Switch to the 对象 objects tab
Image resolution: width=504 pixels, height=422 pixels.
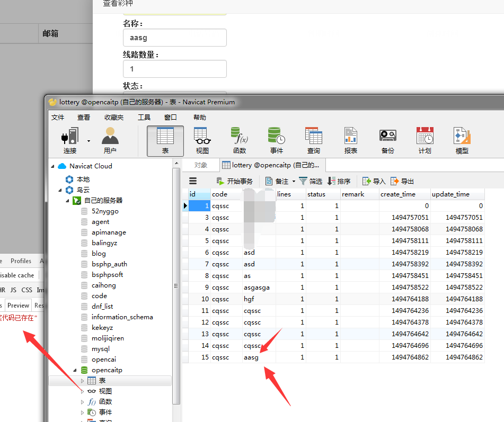pyautogui.click(x=200, y=165)
